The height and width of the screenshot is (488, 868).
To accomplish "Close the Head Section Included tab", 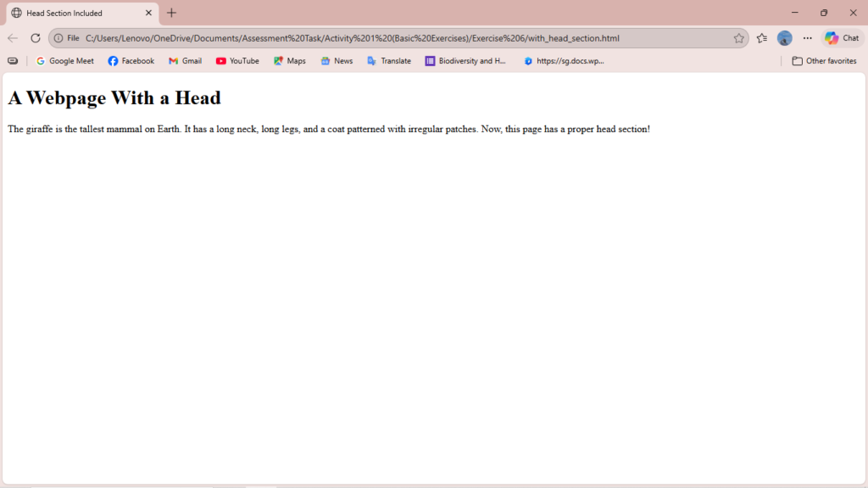I will coord(148,13).
